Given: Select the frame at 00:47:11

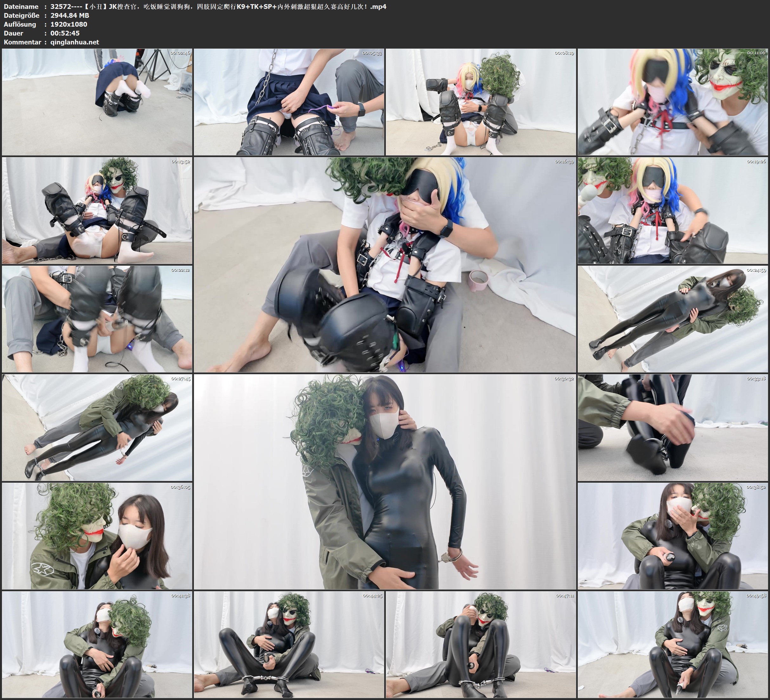Looking at the screenshot, I should [480, 644].
